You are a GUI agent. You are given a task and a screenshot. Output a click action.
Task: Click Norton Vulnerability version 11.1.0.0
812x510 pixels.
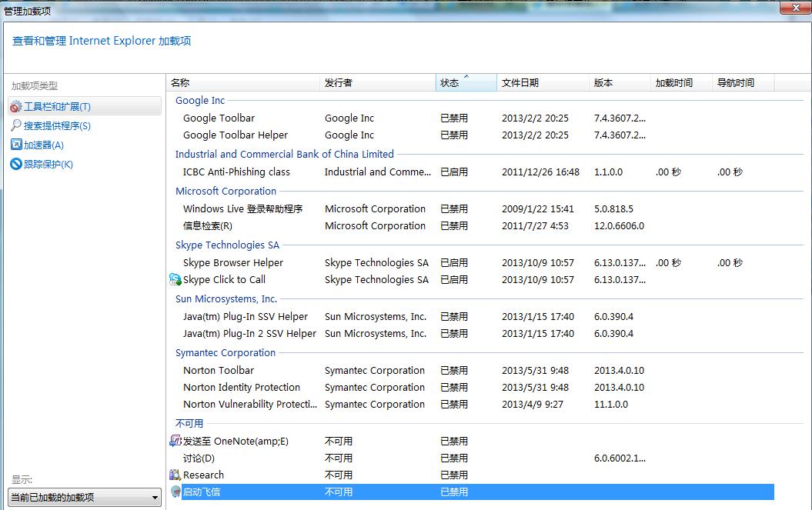coord(611,405)
